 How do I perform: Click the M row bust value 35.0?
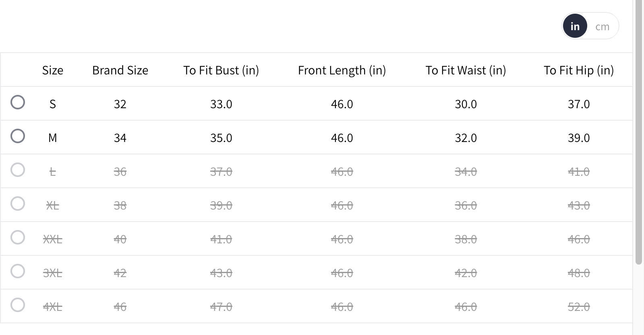click(x=221, y=138)
